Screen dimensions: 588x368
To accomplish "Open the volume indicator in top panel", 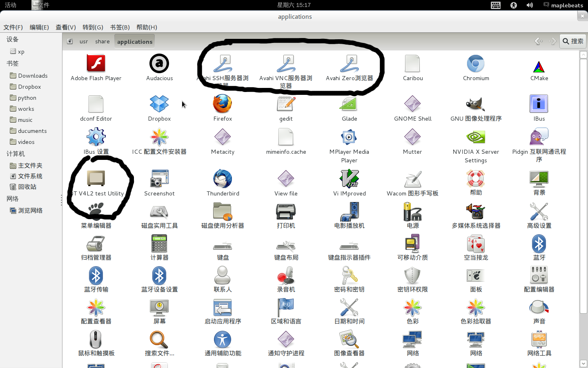I will tap(530, 5).
